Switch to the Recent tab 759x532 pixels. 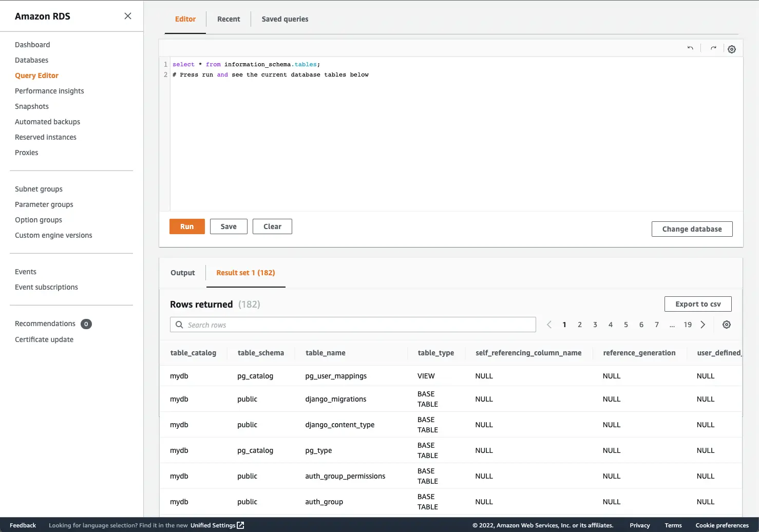tap(229, 19)
